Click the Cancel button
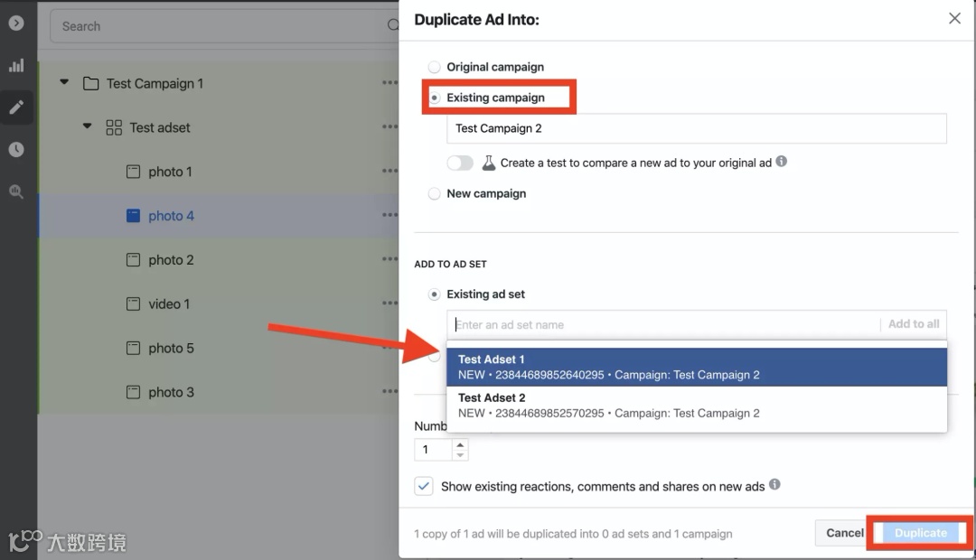The image size is (976, 560). coord(845,533)
